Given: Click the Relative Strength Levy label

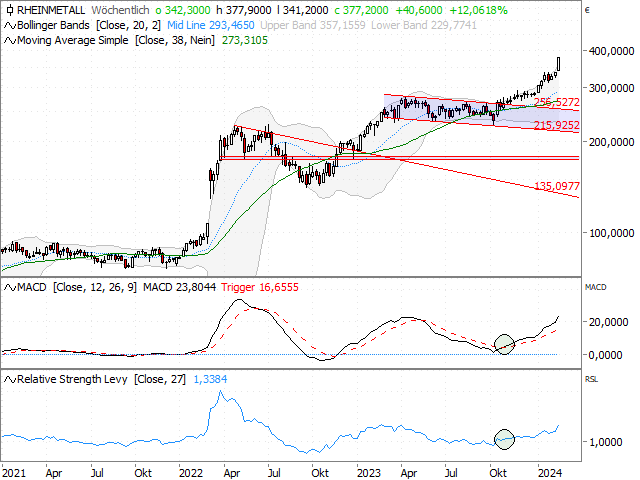Looking at the screenshot, I should tap(72, 379).
